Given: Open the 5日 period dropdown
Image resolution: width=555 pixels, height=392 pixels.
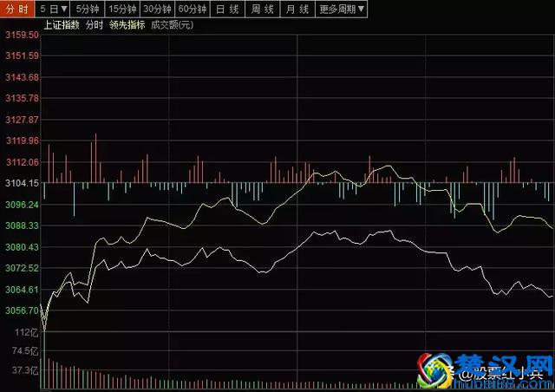Looking at the screenshot, I should click(x=54, y=9).
